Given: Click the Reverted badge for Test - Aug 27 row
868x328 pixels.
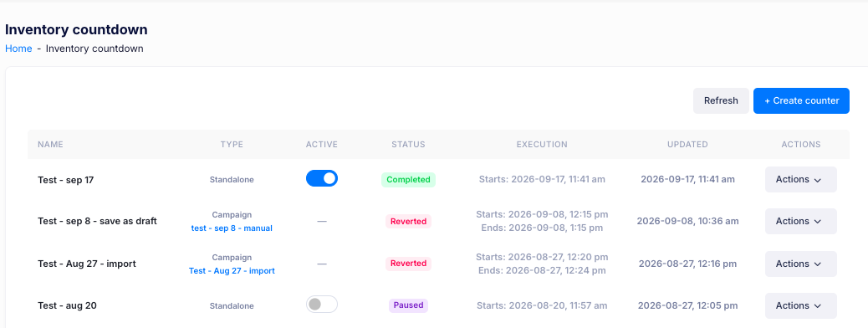Looking at the screenshot, I should (408, 264).
